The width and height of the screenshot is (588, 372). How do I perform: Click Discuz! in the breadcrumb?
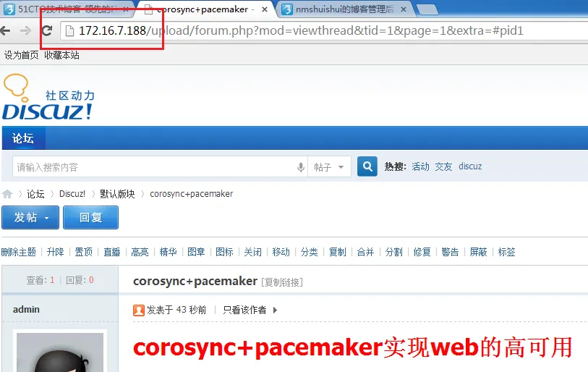click(72, 194)
